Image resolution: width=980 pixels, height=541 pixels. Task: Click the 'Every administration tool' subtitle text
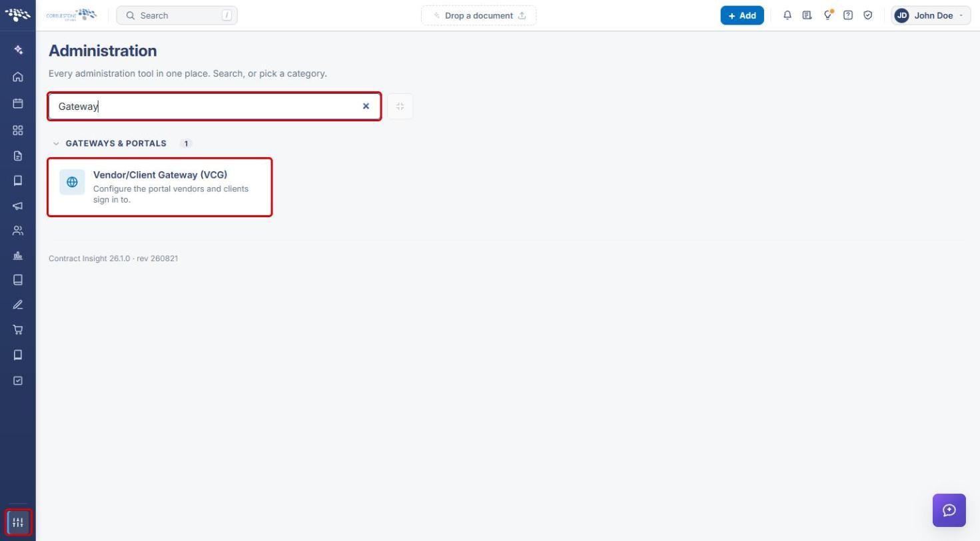(x=188, y=73)
